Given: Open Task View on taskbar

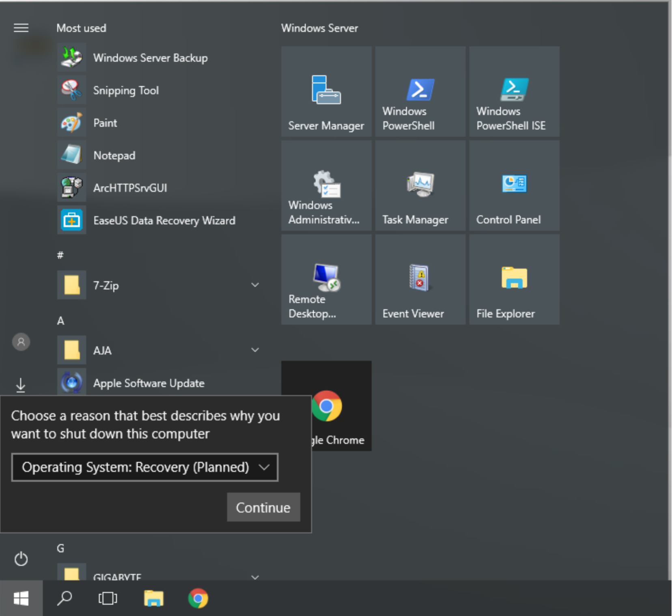Looking at the screenshot, I should pos(108,598).
